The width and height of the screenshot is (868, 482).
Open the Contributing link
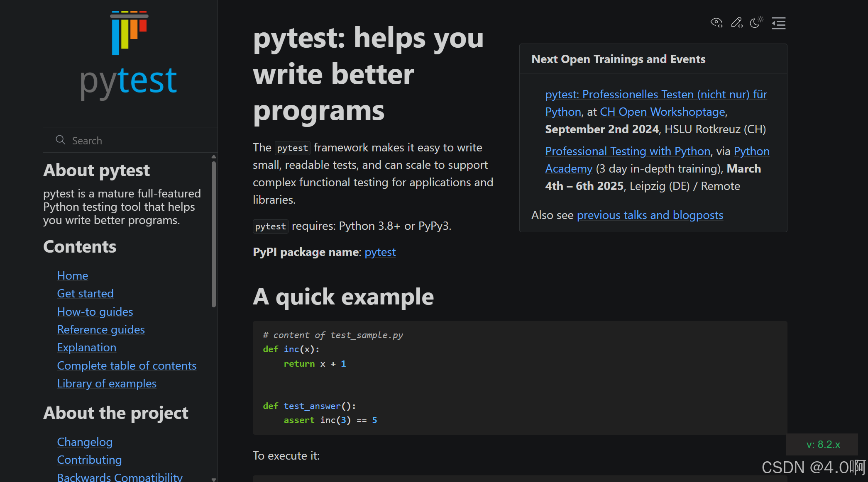(x=89, y=460)
